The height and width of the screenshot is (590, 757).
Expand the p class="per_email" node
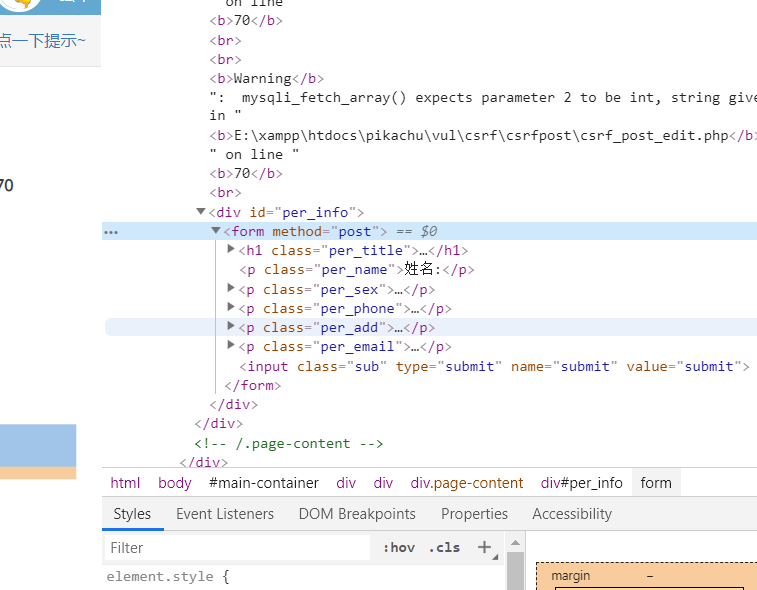pyautogui.click(x=231, y=345)
